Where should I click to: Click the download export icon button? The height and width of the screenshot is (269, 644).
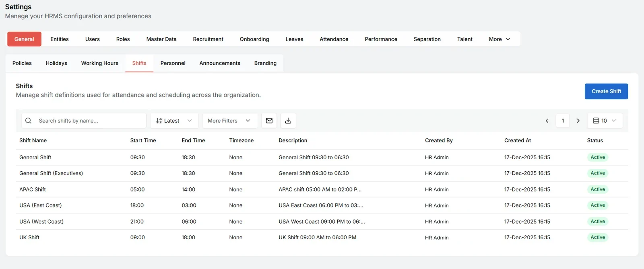288,121
